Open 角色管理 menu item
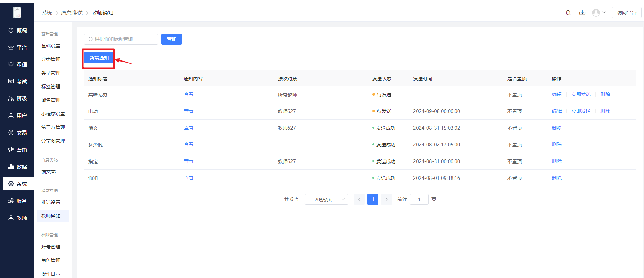644x278 pixels. pyautogui.click(x=51, y=260)
